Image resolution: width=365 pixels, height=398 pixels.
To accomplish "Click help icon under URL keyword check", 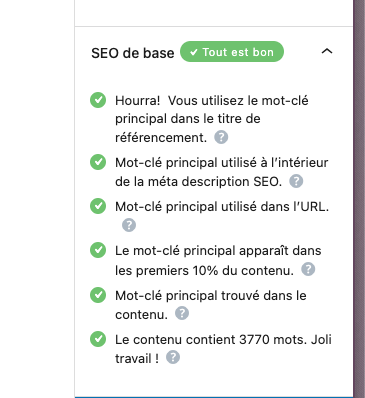I will click(129, 225).
